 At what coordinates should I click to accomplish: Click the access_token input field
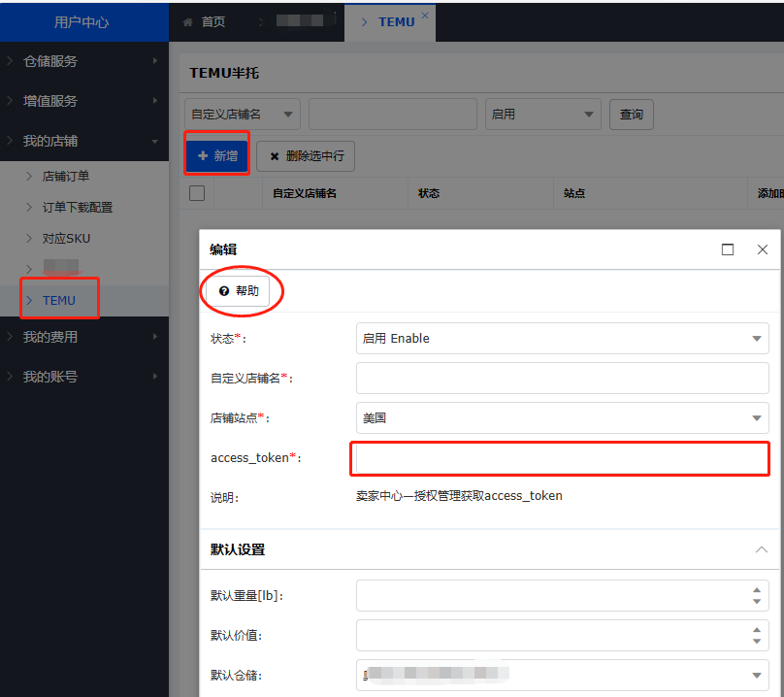560,458
